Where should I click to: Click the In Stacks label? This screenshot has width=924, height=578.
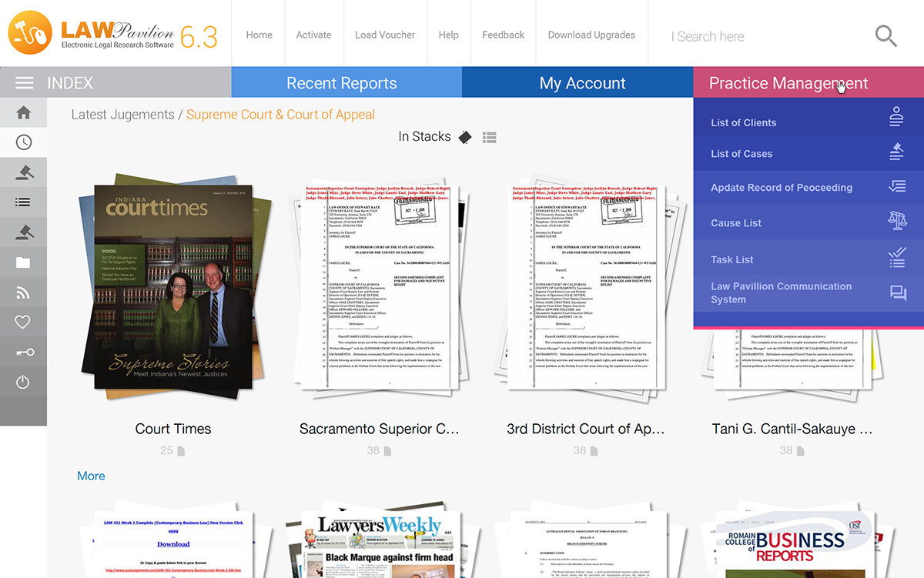tap(424, 136)
